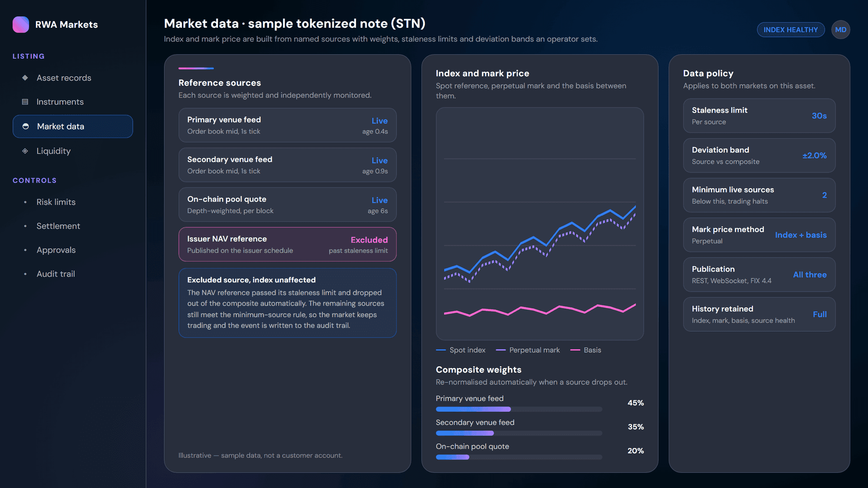Go to the Instruments page

coord(72,102)
